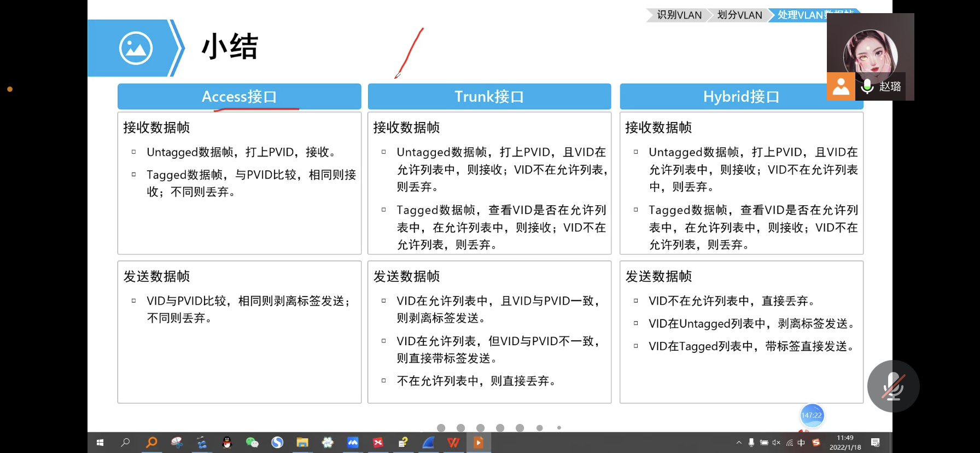Click the Hybrid接口 column header
Screen dimensions: 980x453
click(742, 96)
